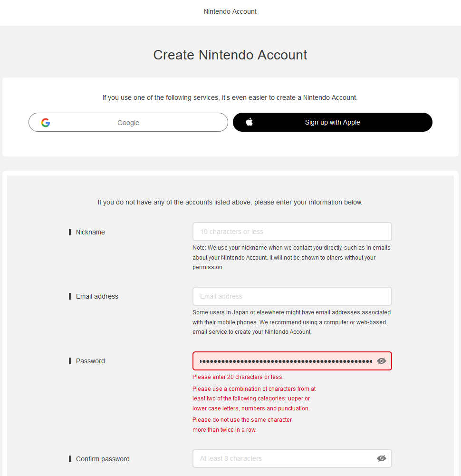Focus the Nickname input field
Screen dimensions: 461x476
pyautogui.click(x=292, y=232)
